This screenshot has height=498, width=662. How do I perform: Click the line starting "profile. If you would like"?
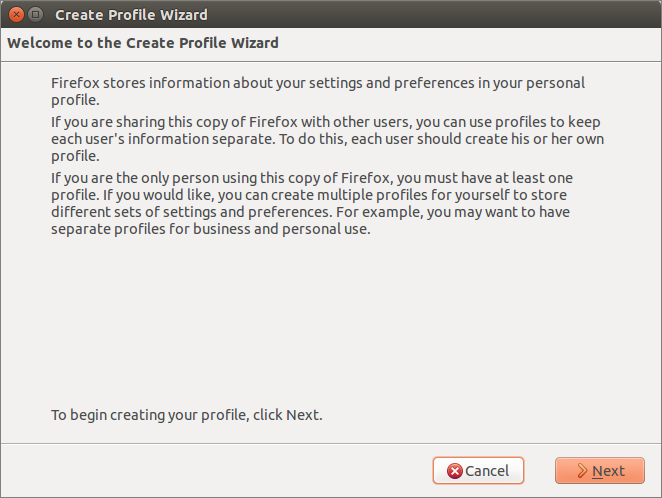pos(317,195)
